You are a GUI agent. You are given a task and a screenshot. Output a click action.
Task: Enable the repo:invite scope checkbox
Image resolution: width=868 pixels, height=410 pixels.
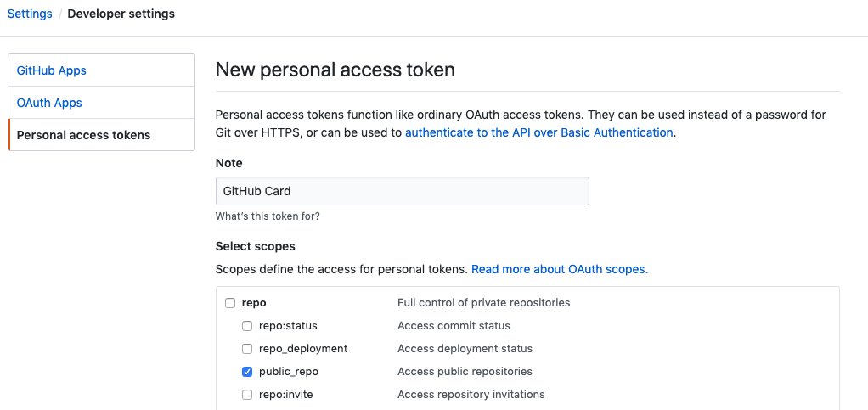coord(247,395)
